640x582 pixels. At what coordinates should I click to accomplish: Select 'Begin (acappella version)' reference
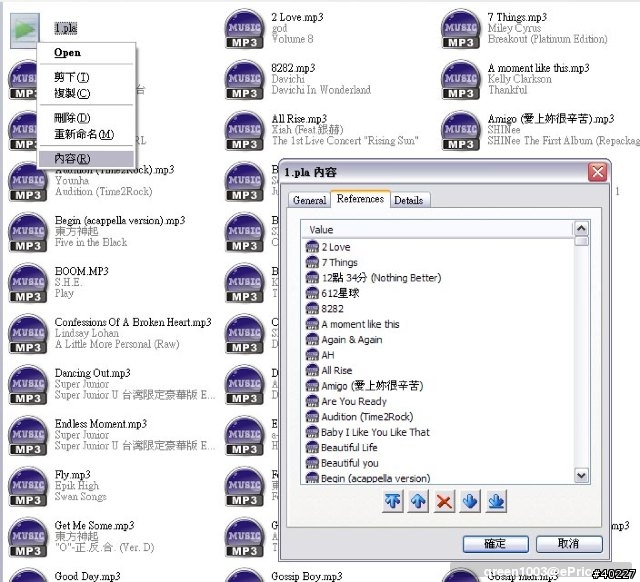[x=376, y=478]
